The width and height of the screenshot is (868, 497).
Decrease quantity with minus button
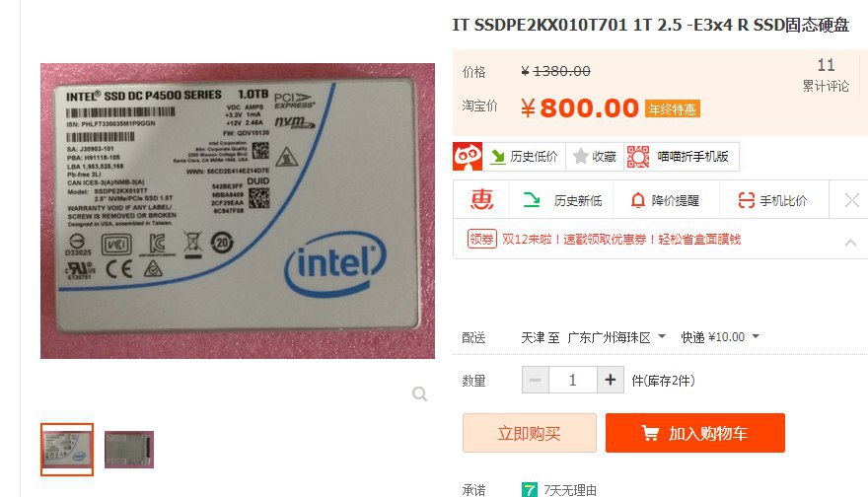(x=536, y=380)
